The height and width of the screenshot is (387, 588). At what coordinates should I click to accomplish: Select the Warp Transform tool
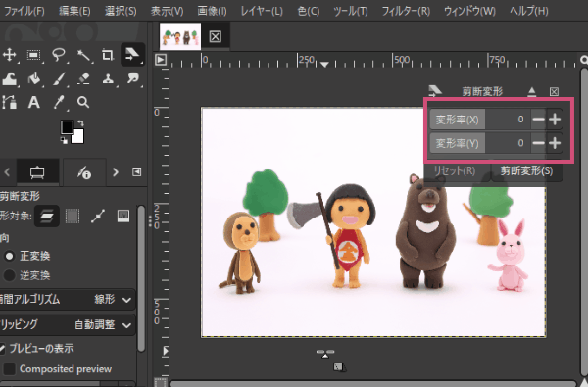tap(10, 78)
